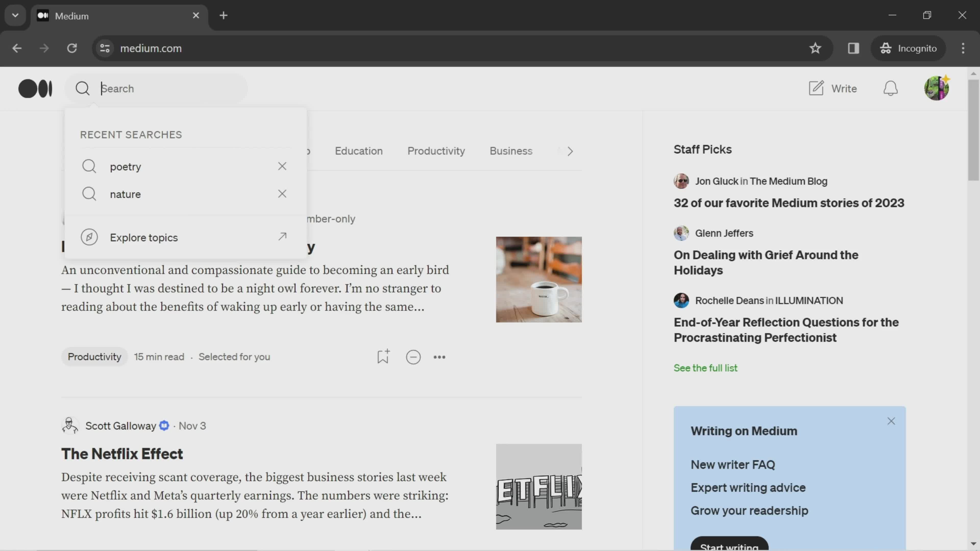The width and height of the screenshot is (980, 551).
Task: Remove 'poetry' from recent searches
Action: click(x=282, y=166)
